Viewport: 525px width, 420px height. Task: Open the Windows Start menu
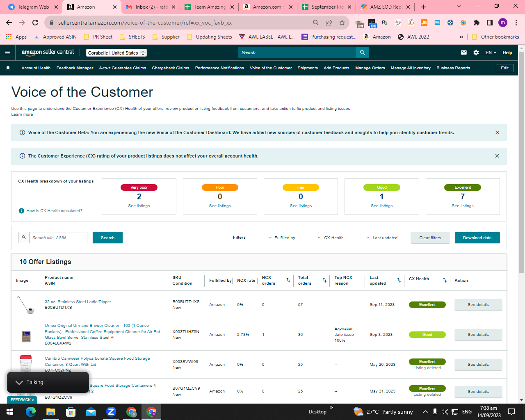pyautogui.click(x=10, y=412)
